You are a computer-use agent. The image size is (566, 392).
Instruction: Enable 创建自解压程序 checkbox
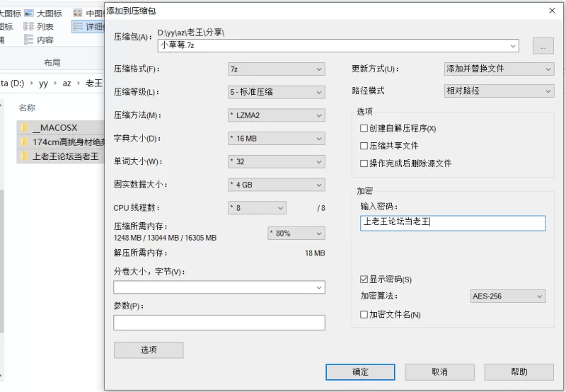364,128
